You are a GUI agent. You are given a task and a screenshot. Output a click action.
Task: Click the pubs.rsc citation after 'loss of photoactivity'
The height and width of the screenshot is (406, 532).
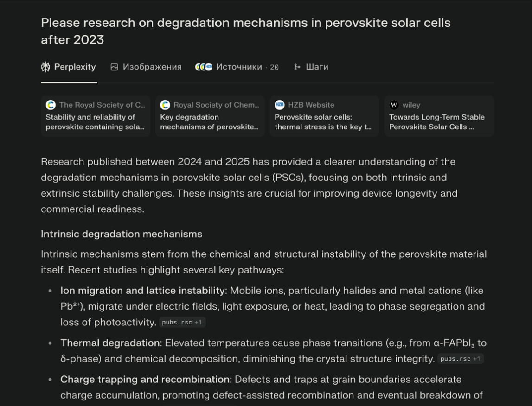click(x=182, y=322)
